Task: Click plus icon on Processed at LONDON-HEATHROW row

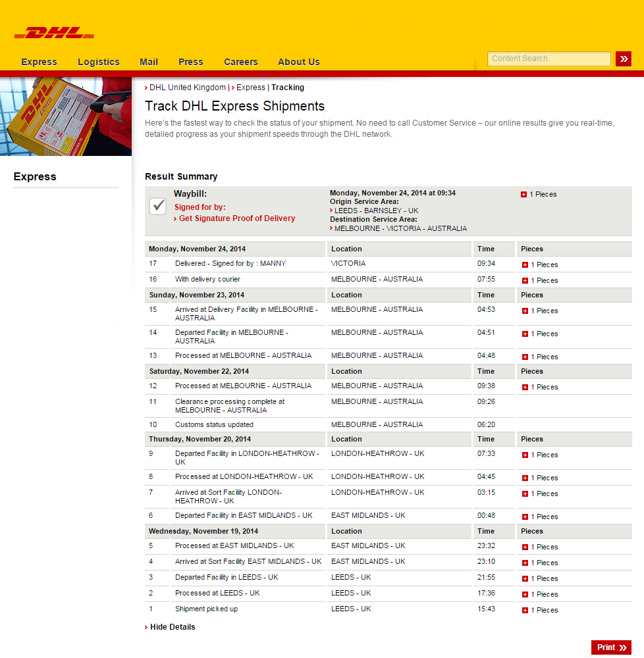Action: point(525,478)
